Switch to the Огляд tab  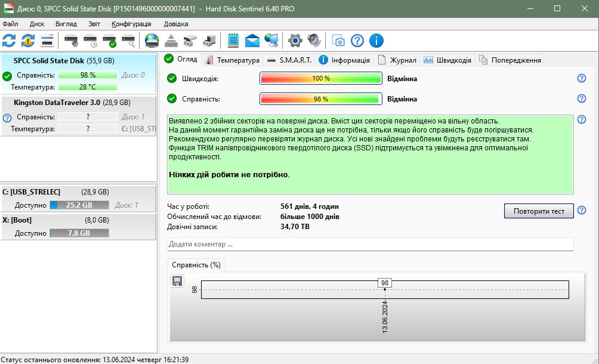pos(181,59)
